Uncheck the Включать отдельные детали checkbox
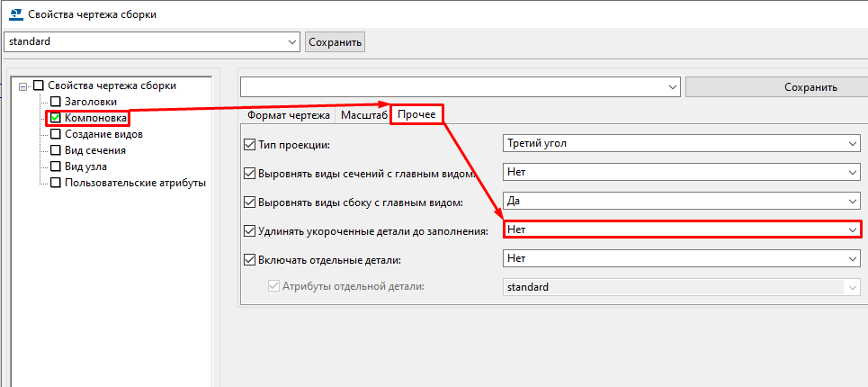The width and height of the screenshot is (868, 387). click(x=249, y=259)
